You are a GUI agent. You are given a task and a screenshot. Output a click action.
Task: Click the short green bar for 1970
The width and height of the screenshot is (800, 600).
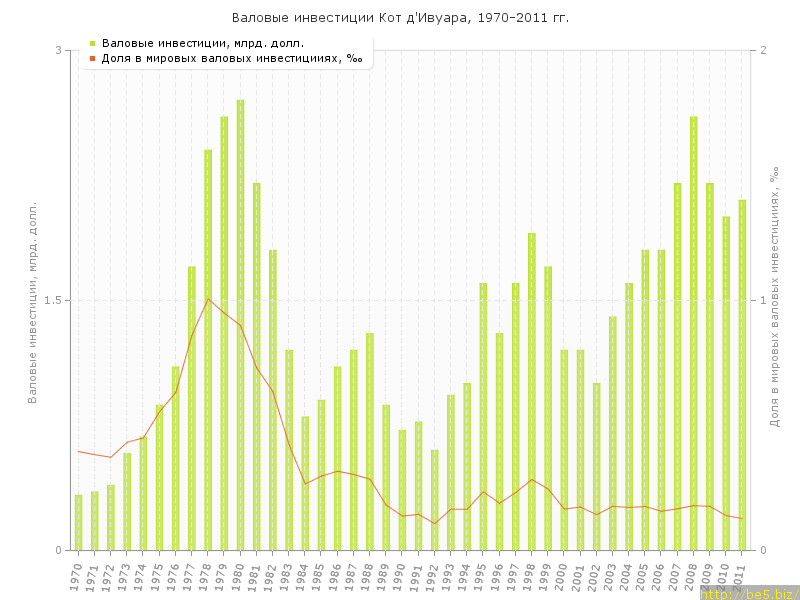point(79,522)
